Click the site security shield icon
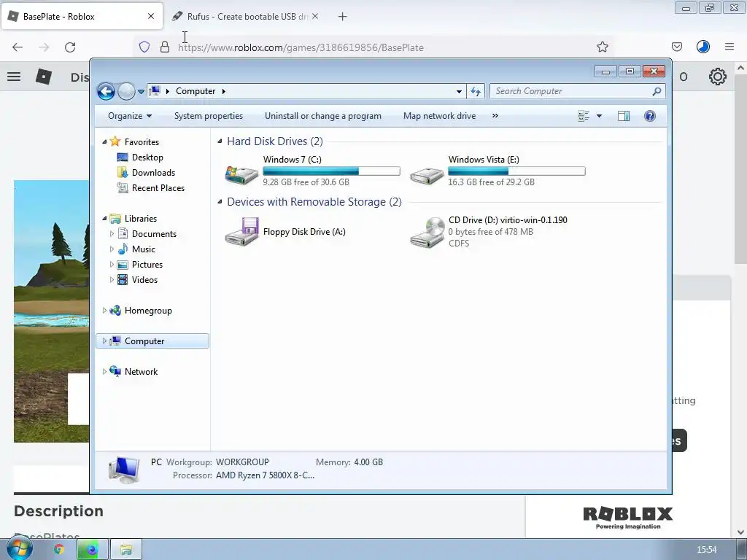This screenshot has height=560, width=747. pos(144,47)
